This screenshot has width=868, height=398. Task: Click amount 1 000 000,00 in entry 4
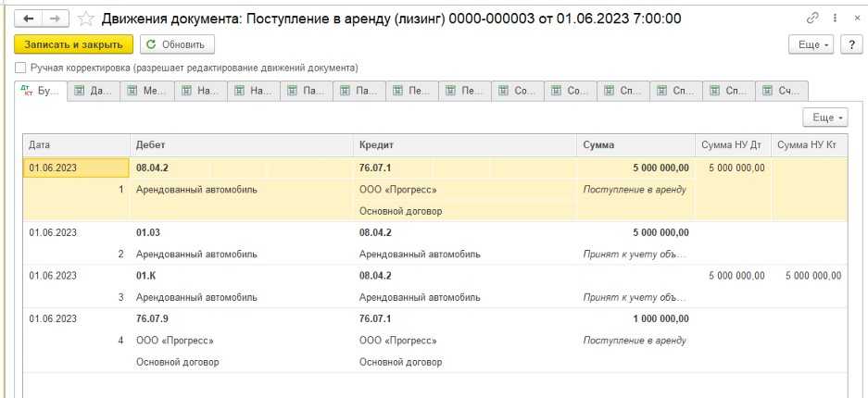[x=661, y=319]
